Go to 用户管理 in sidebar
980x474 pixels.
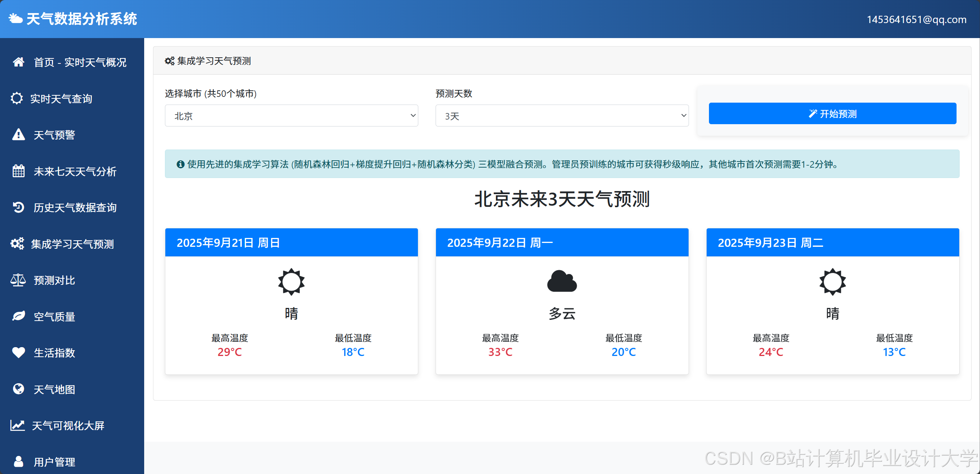tap(54, 461)
